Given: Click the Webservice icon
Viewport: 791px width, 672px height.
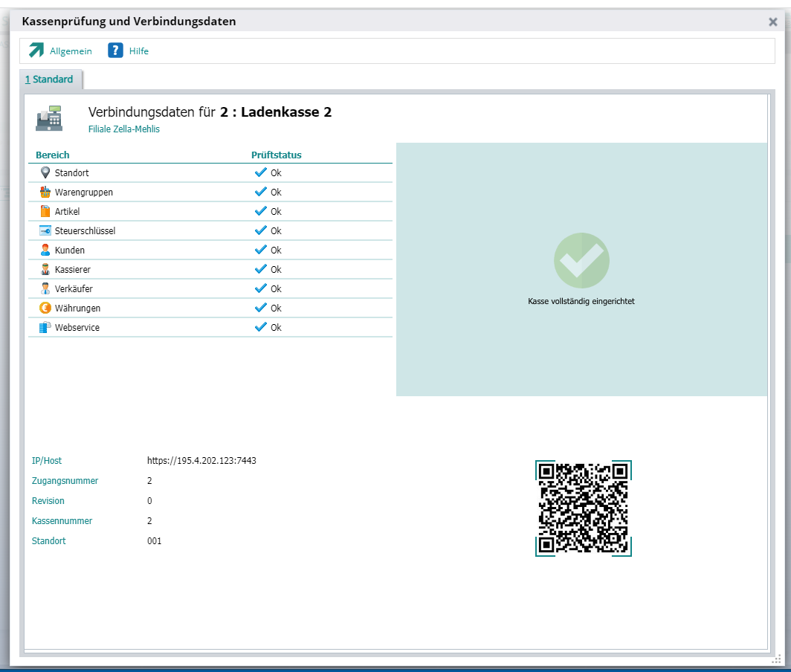Looking at the screenshot, I should click(45, 327).
